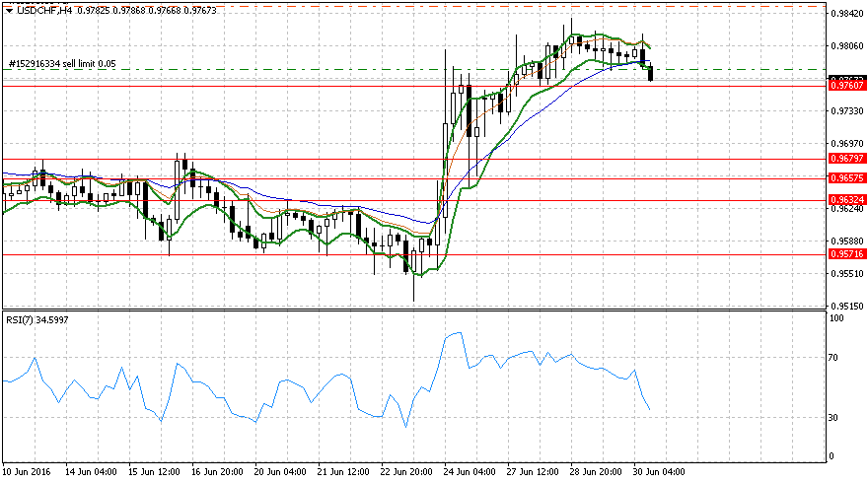868x483 pixels.
Task: Click the 28 Jun 20:00 time label
Action: (596, 472)
